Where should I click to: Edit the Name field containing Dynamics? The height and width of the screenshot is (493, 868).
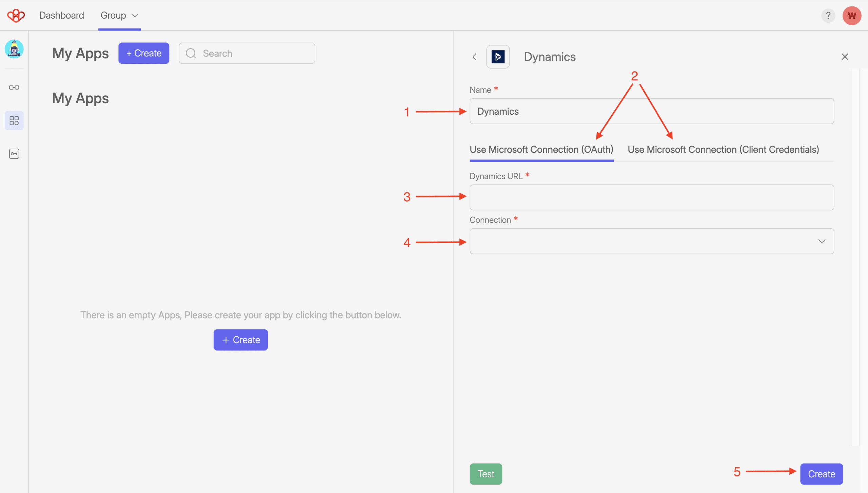652,111
